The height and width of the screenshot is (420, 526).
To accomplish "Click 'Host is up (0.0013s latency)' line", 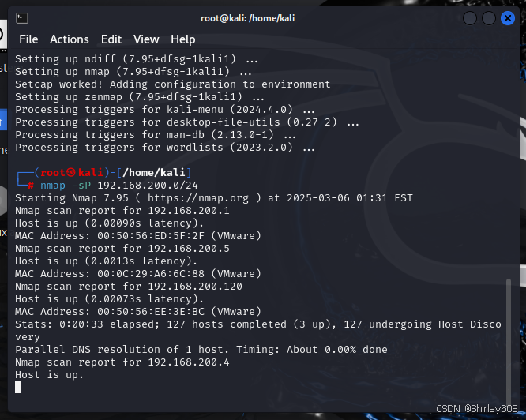I will (107, 261).
